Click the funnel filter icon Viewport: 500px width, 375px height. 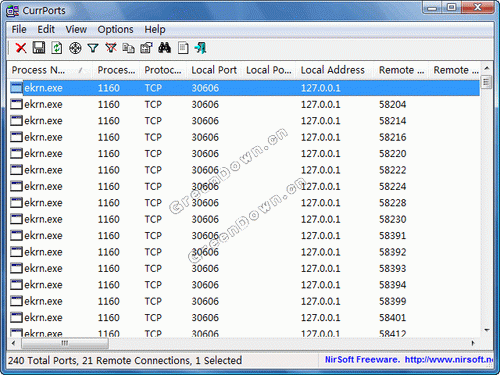tap(93, 48)
